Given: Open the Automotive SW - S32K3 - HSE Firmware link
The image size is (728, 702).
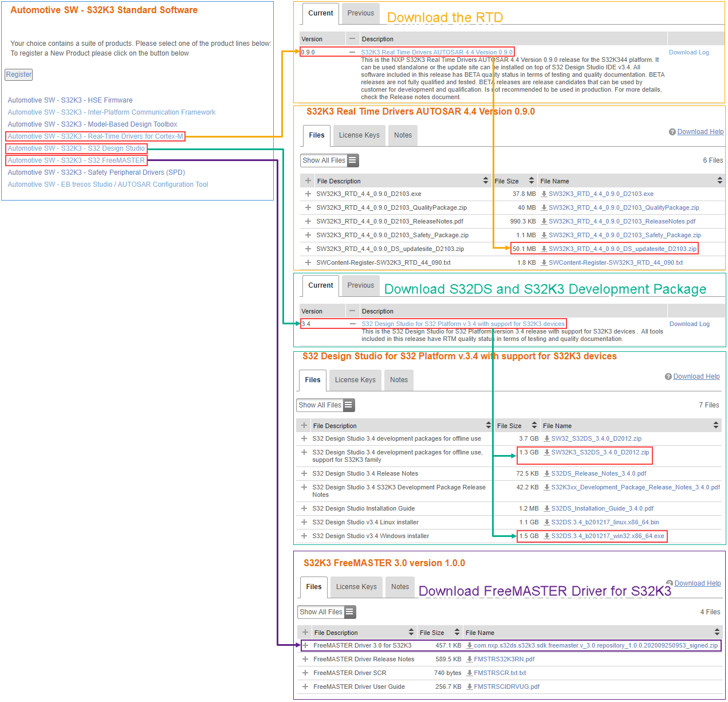Looking at the screenshot, I should 70,100.
